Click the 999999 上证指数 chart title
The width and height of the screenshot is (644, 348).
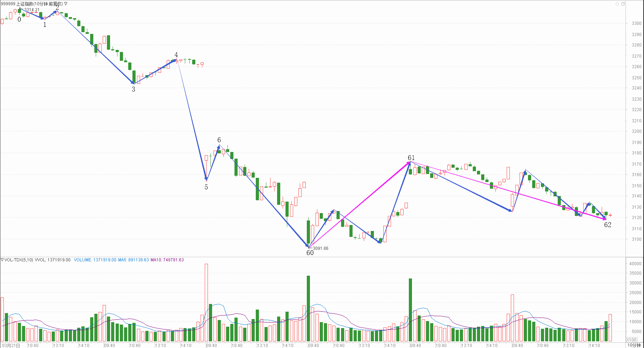[x=31, y=4]
